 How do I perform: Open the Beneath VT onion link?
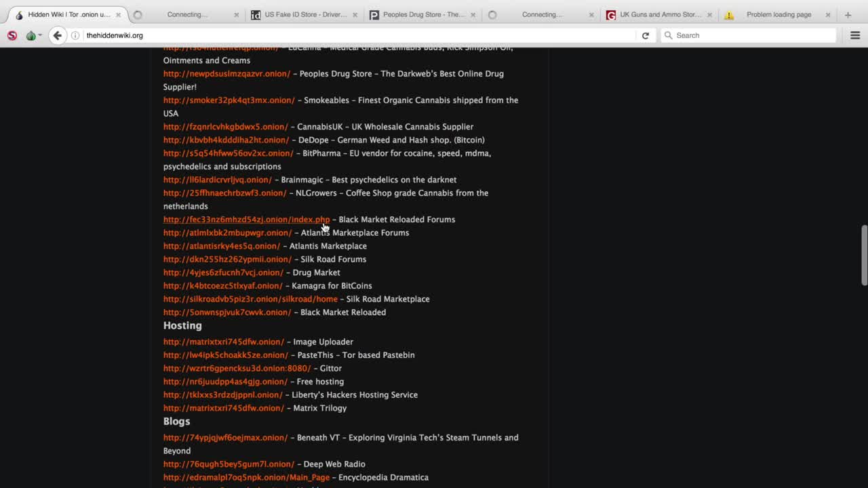(x=226, y=438)
